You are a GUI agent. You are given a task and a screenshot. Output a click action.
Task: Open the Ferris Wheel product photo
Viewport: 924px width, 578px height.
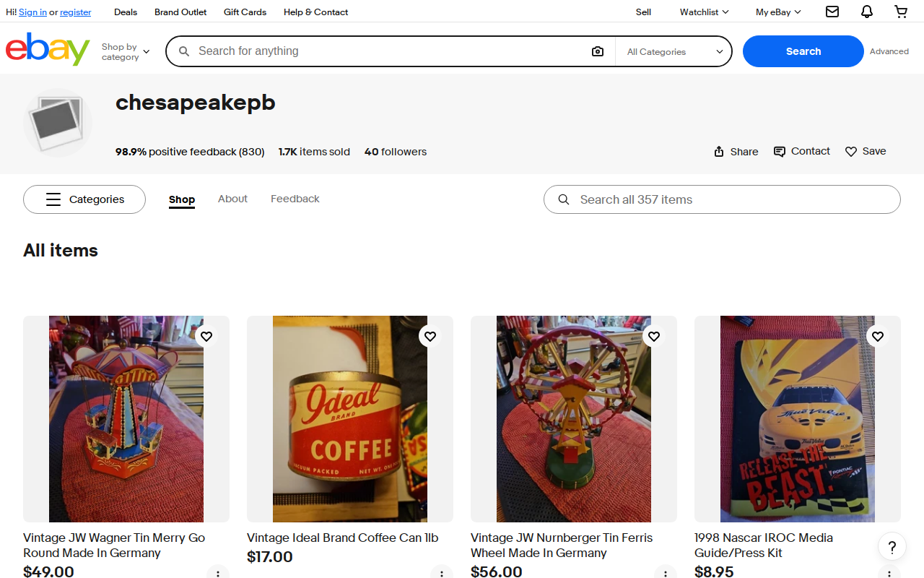[574, 419]
